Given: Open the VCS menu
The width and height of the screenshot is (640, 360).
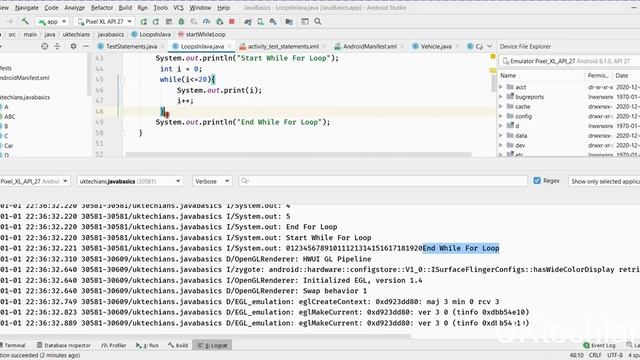Looking at the screenshot, I should 178,7.
